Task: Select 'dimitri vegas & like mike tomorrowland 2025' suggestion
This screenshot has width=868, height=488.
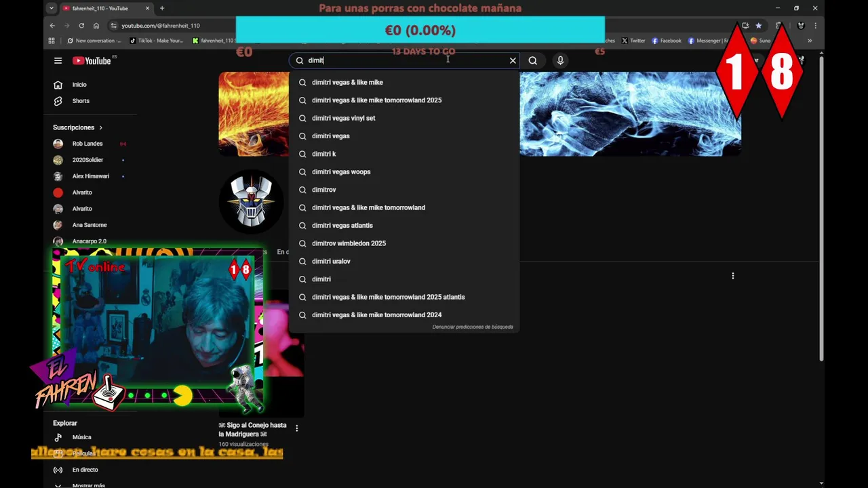Action: click(404, 100)
